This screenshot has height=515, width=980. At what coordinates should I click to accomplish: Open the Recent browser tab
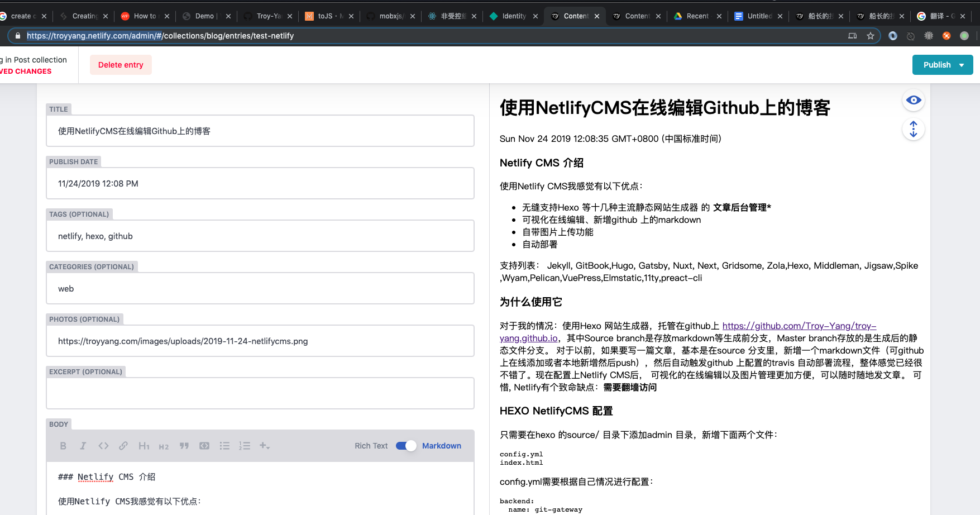(x=697, y=16)
